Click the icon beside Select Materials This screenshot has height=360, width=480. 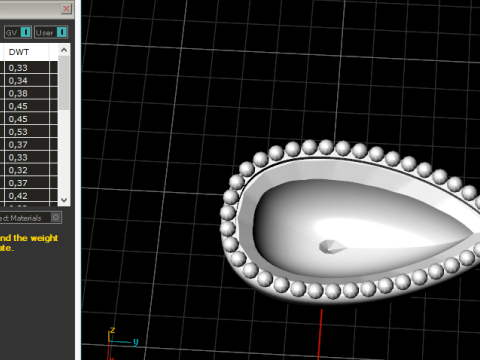(x=56, y=218)
